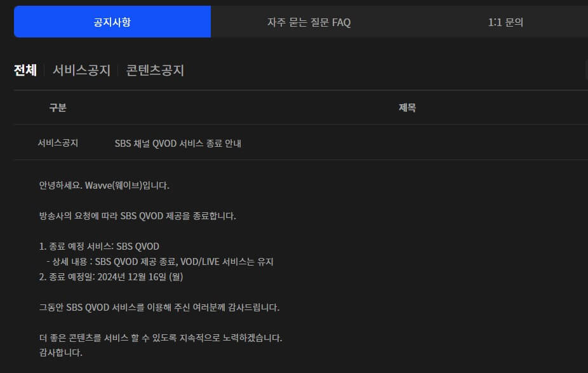
Task: Click the 방송사의 요청 announcement paragraph
Action: 137,215
